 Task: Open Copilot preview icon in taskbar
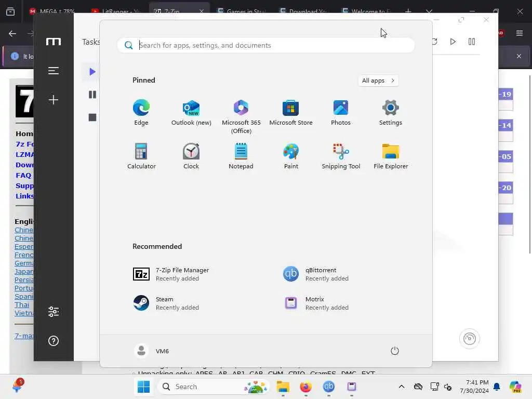[x=515, y=387]
